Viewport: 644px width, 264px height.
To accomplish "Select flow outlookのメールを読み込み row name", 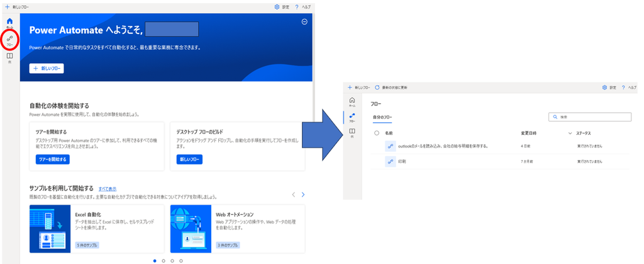I will pyautogui.click(x=443, y=146).
